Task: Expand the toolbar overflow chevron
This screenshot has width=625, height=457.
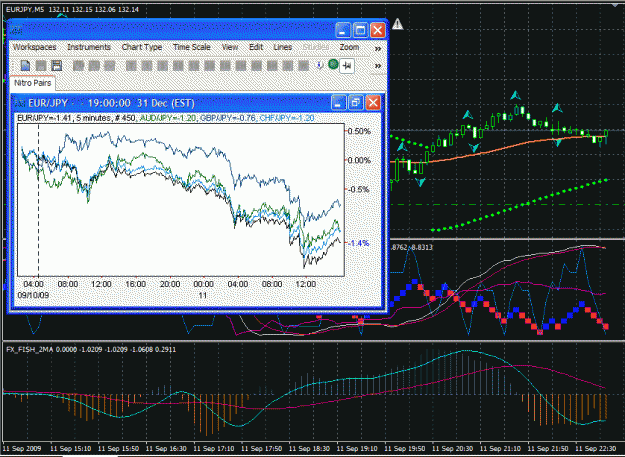Action: coord(377,66)
